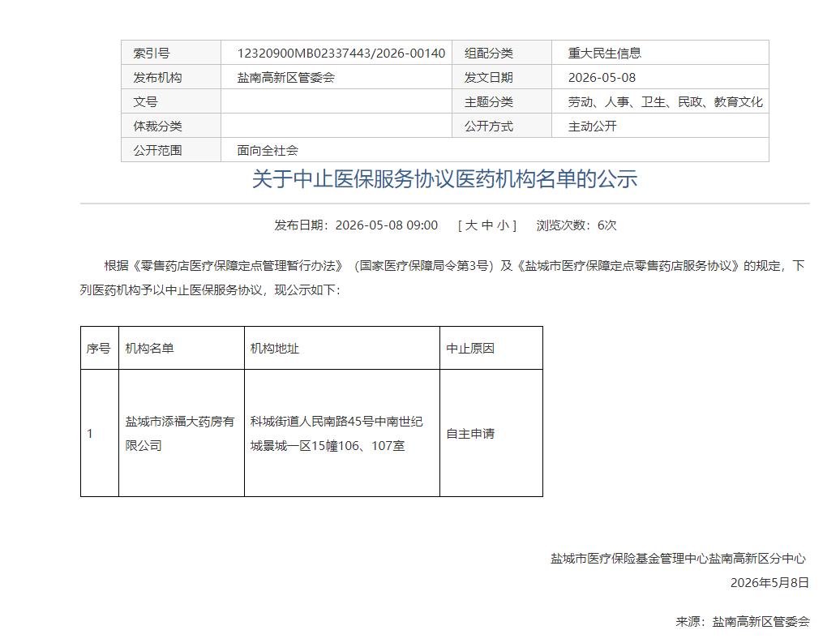The height and width of the screenshot is (643, 840).
Task: Click the paragraph starting 根据《零售药店医疗保障定点管理暂行办法》
Action: click(444, 277)
